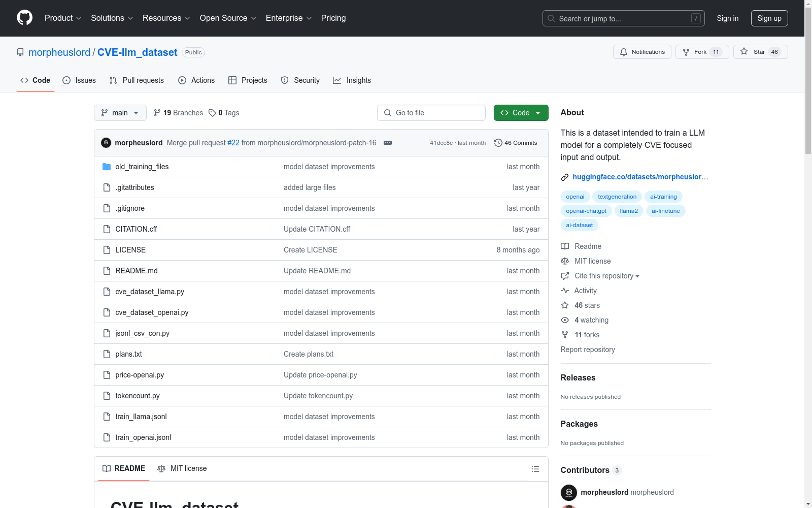Click the commit history clock icon
Image resolution: width=812 pixels, height=508 pixels.
498,143
